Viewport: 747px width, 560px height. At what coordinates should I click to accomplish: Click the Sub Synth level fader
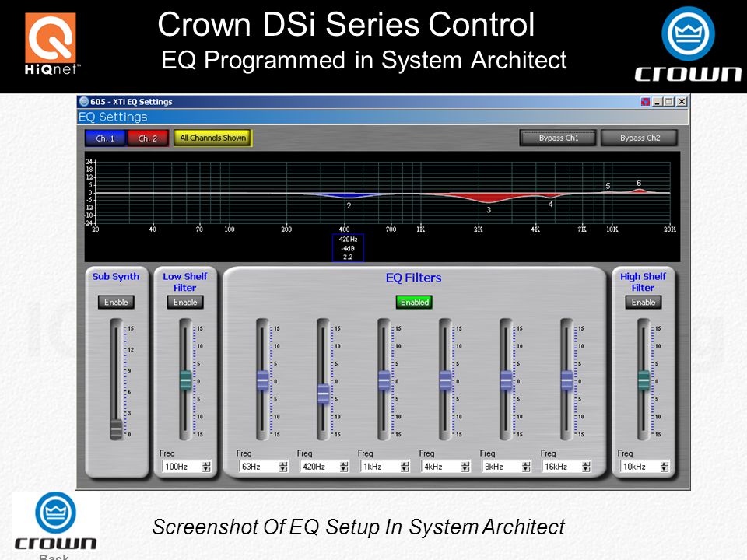116,429
